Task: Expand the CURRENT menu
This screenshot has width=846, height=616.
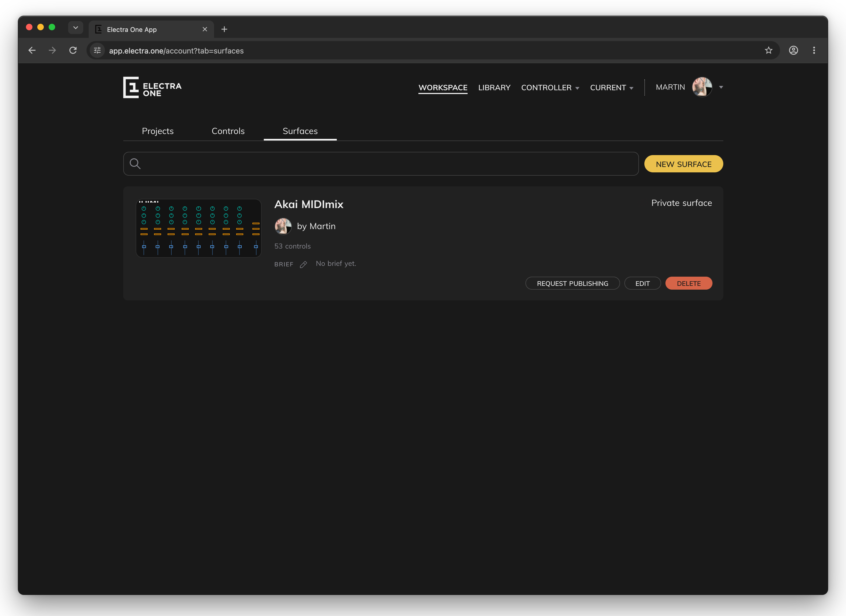Action: click(612, 88)
